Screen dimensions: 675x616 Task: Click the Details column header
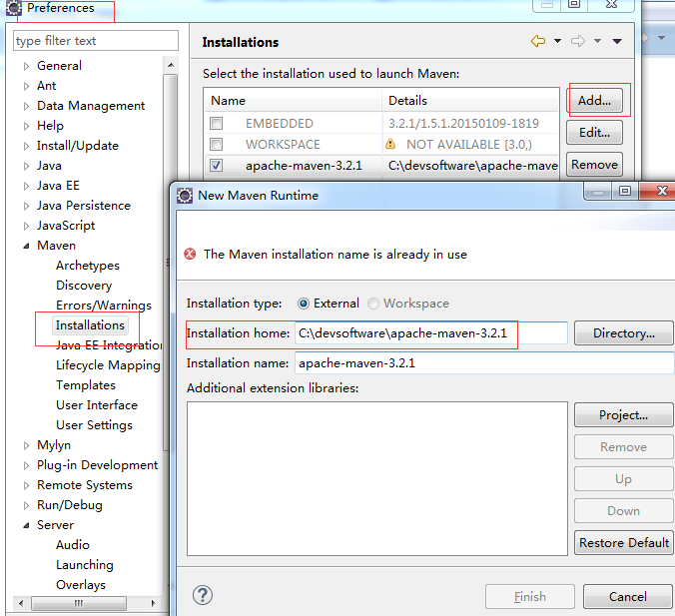point(470,100)
